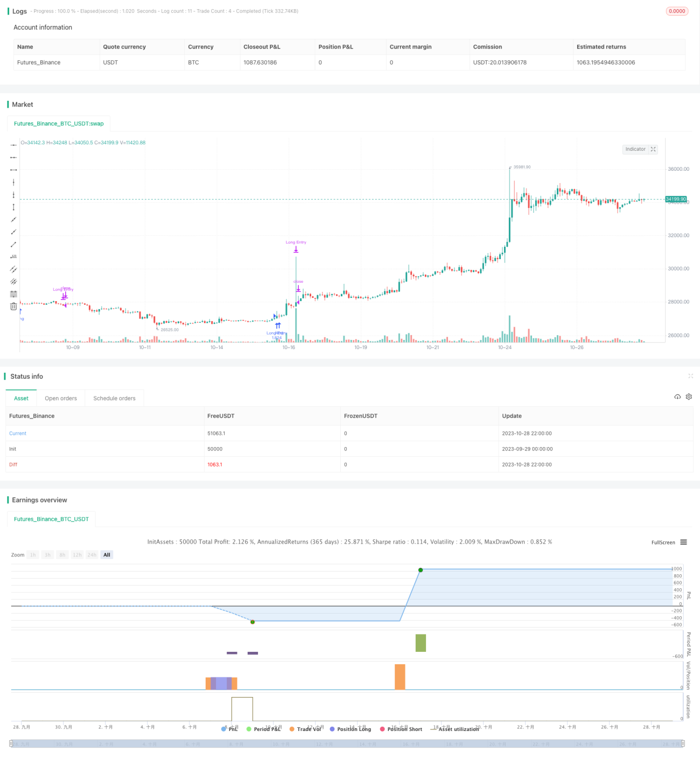Collapse the Status info panel arrows
The height and width of the screenshot is (759, 700).
(x=690, y=376)
